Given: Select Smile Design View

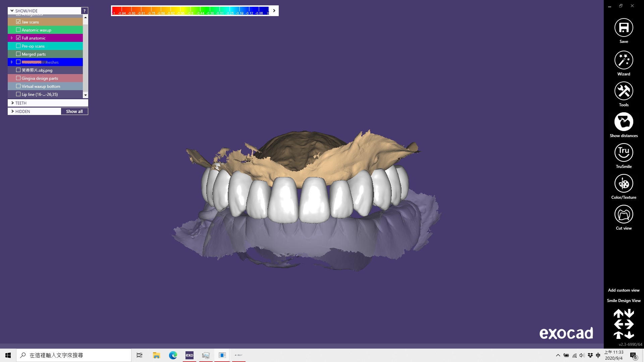Looking at the screenshot, I should point(624,301).
